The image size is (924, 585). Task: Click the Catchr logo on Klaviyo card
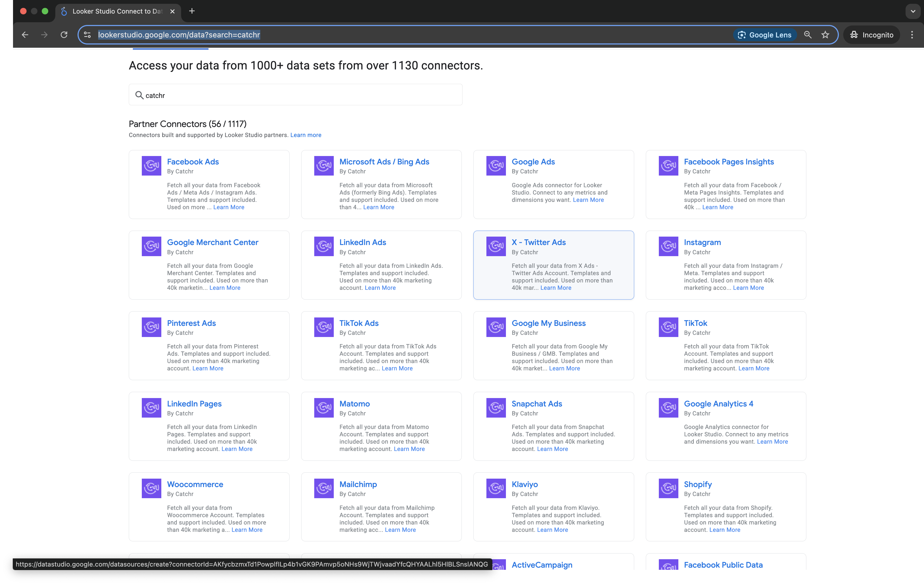tap(496, 488)
